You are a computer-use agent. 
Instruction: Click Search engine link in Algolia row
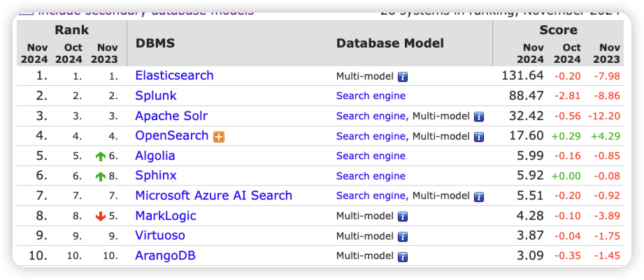point(371,156)
